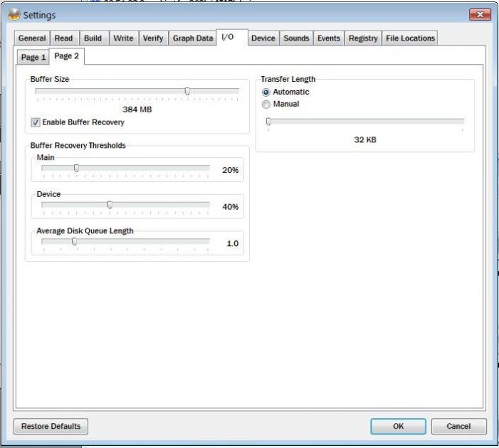Open the Write settings tab
This screenshot has height=448, width=499.
[123, 38]
